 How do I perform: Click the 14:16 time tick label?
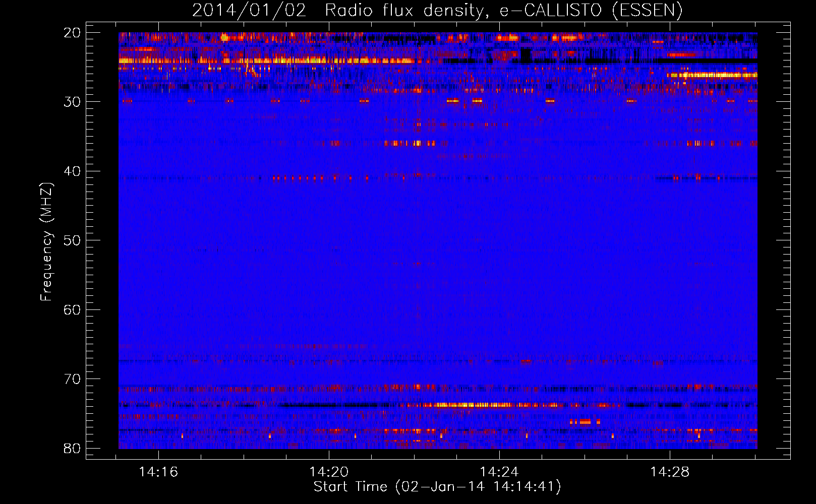(158, 472)
